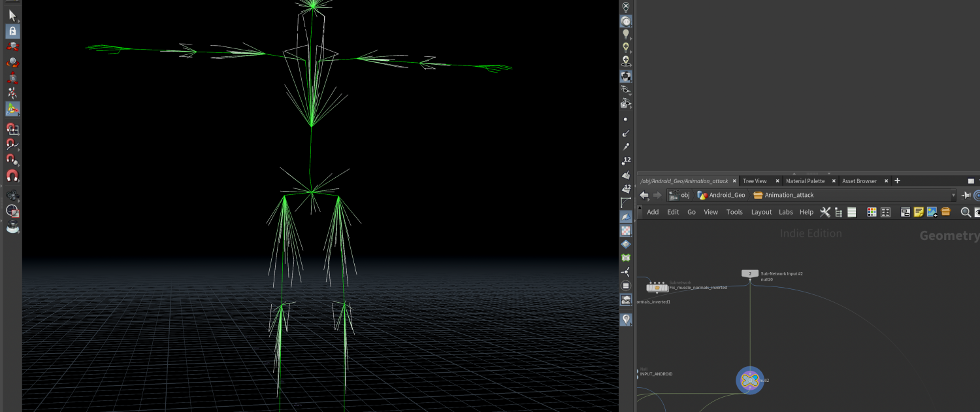Expand the network path dropdown arrow
Screen dimensions: 980x412
954,195
